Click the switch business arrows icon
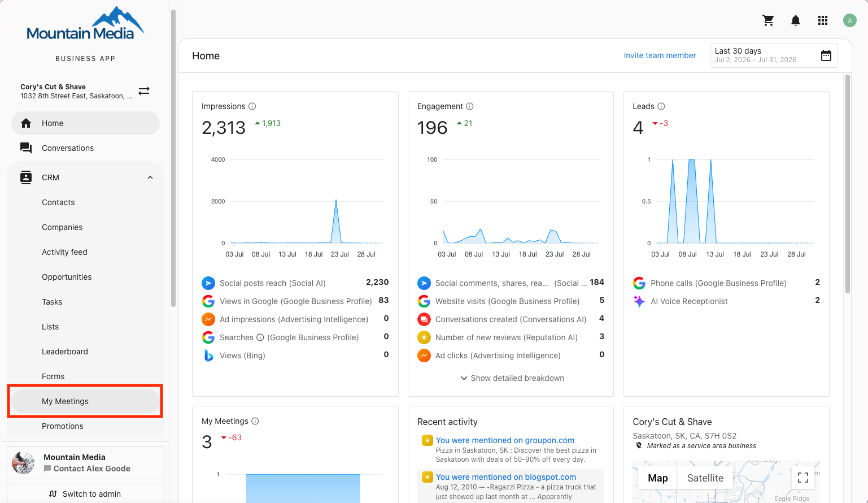This screenshot has width=868, height=503. click(x=144, y=90)
